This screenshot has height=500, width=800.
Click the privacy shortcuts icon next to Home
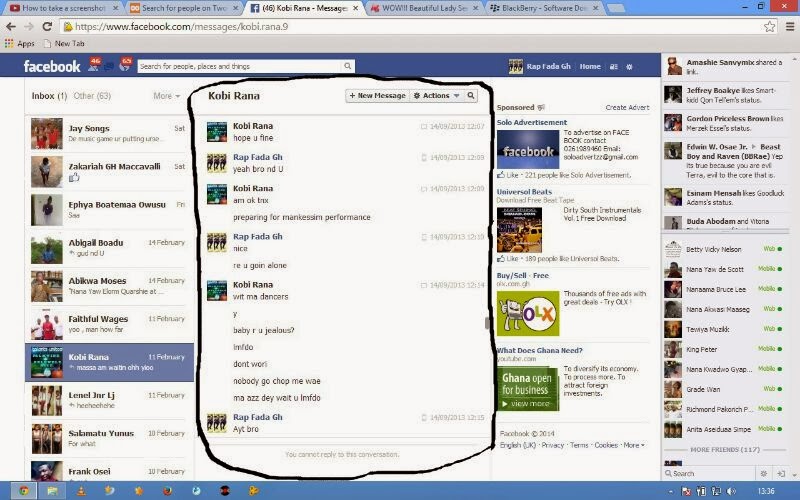pyautogui.click(x=614, y=67)
